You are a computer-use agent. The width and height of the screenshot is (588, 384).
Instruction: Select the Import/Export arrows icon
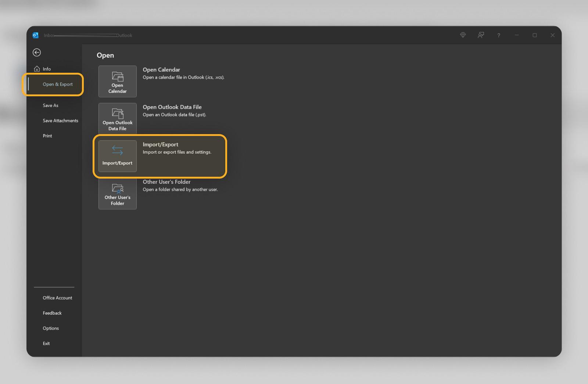(117, 150)
